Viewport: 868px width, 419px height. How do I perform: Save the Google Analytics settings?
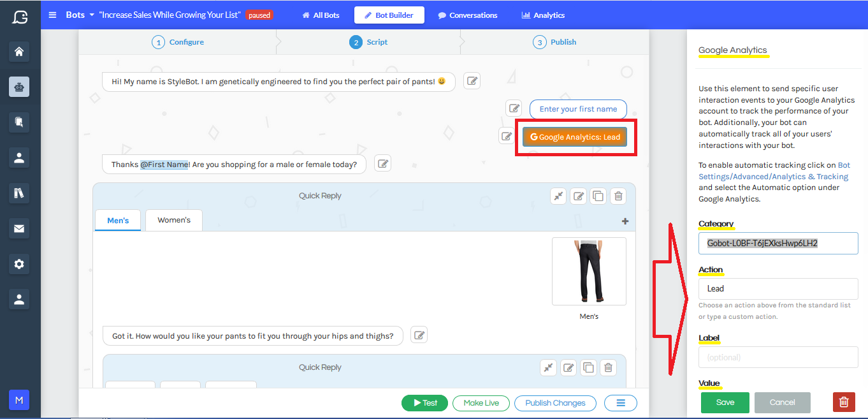[x=725, y=402]
